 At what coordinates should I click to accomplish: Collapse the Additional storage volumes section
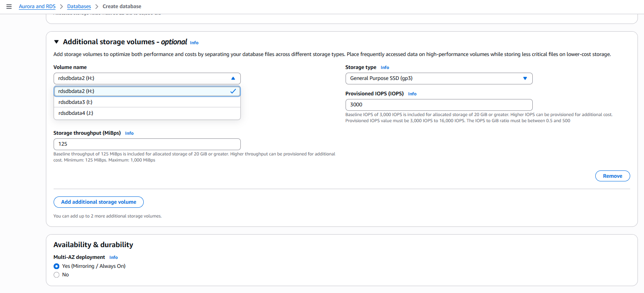[56, 42]
